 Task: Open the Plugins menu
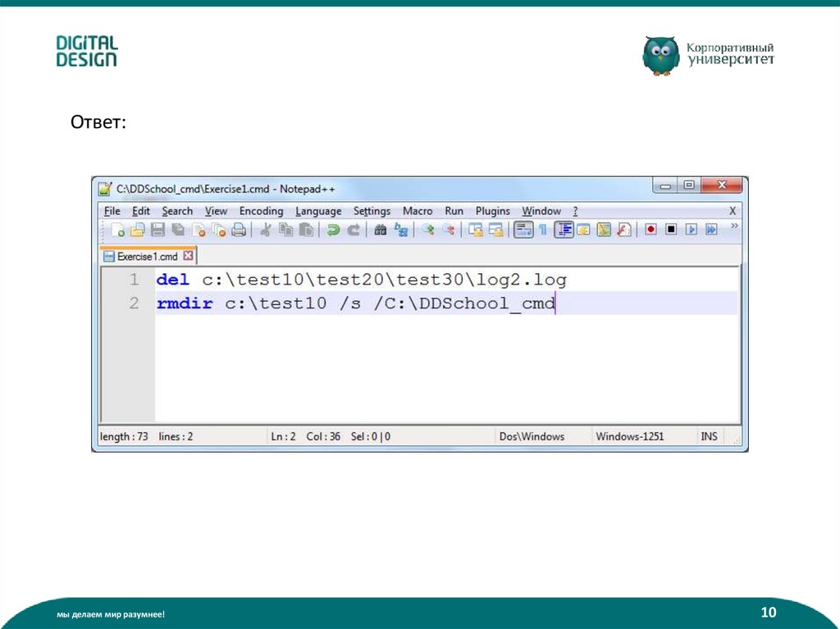pyautogui.click(x=492, y=211)
